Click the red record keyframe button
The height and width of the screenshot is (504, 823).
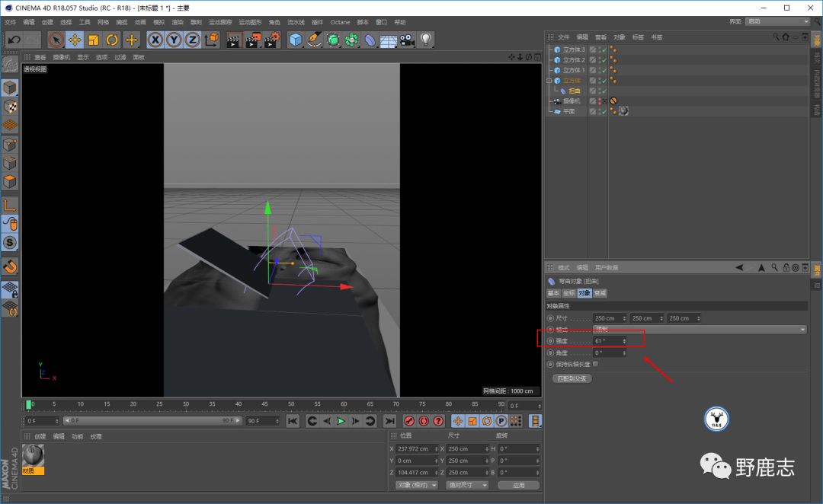pyautogui.click(x=409, y=421)
